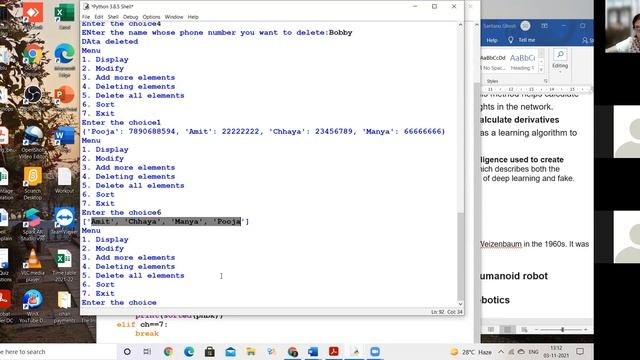Click the 'Enter the choice' input prompt line
Screen dimensions: 640x360
pyautogui.click(x=119, y=302)
